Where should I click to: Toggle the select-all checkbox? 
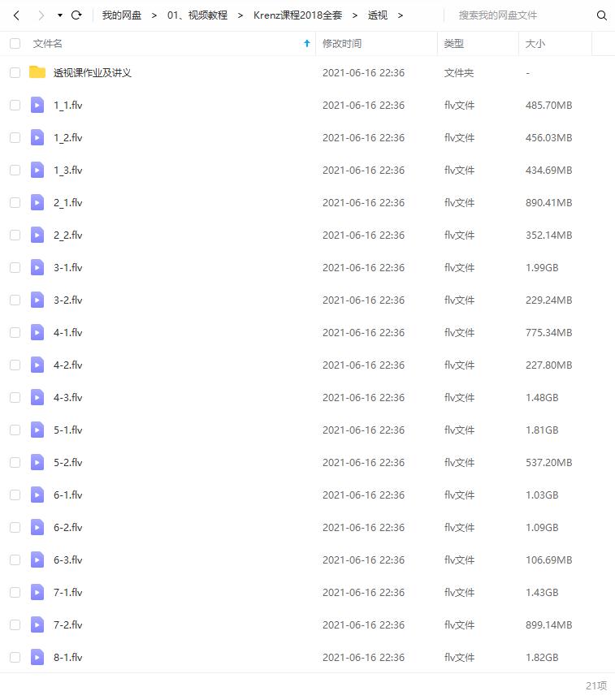[x=15, y=43]
